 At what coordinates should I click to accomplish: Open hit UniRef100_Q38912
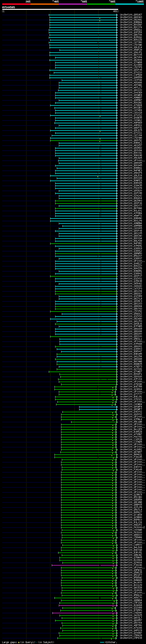[131, 251]
